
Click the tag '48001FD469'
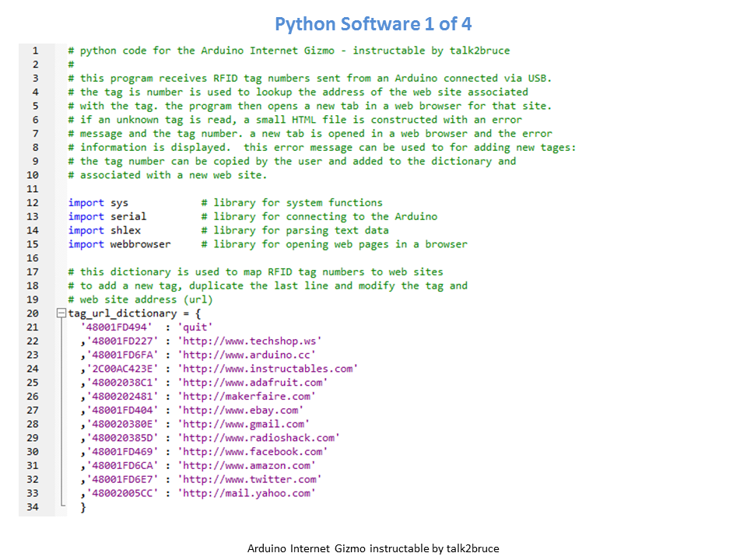click(122, 451)
